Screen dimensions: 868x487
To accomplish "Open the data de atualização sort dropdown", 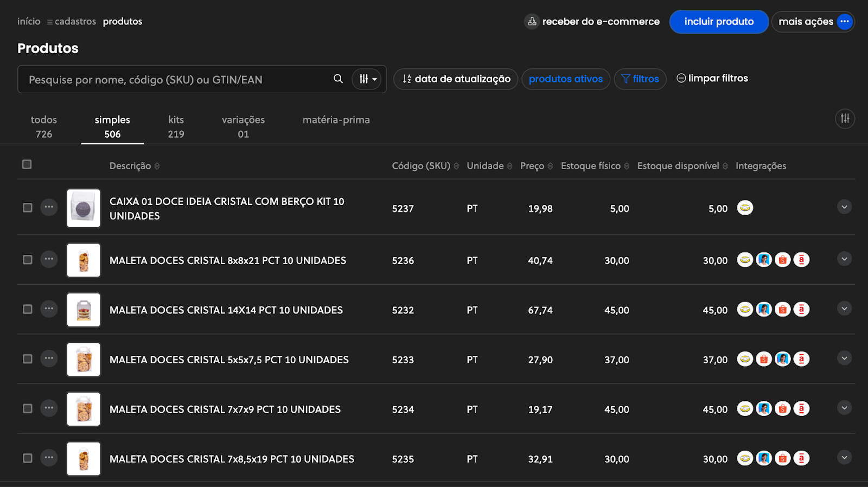I will pyautogui.click(x=456, y=79).
